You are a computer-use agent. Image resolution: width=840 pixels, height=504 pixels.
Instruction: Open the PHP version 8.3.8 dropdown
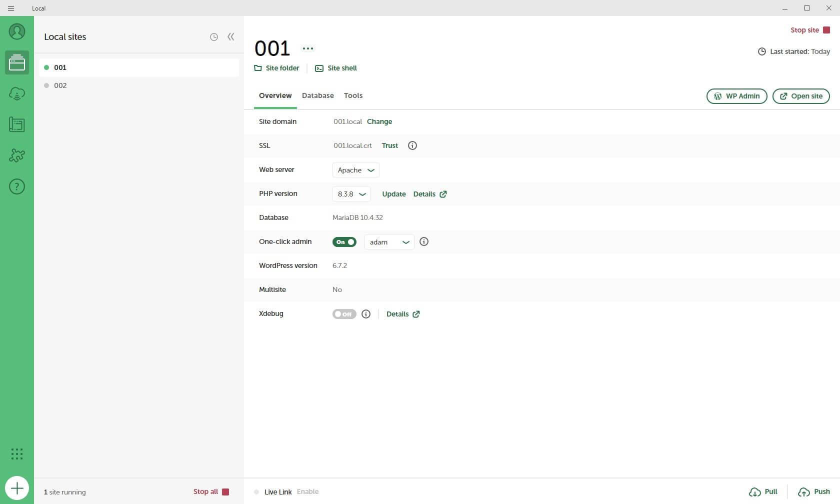(x=351, y=194)
